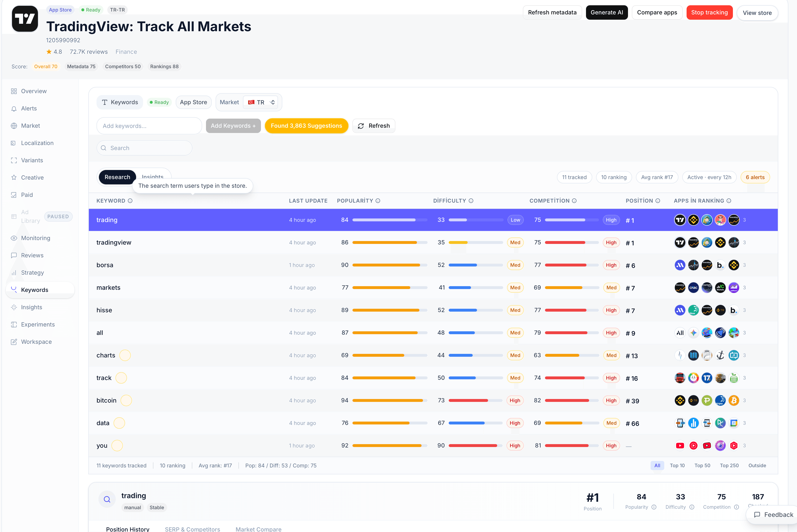
Task: Click the 11 tracked badge
Action: pyautogui.click(x=574, y=177)
